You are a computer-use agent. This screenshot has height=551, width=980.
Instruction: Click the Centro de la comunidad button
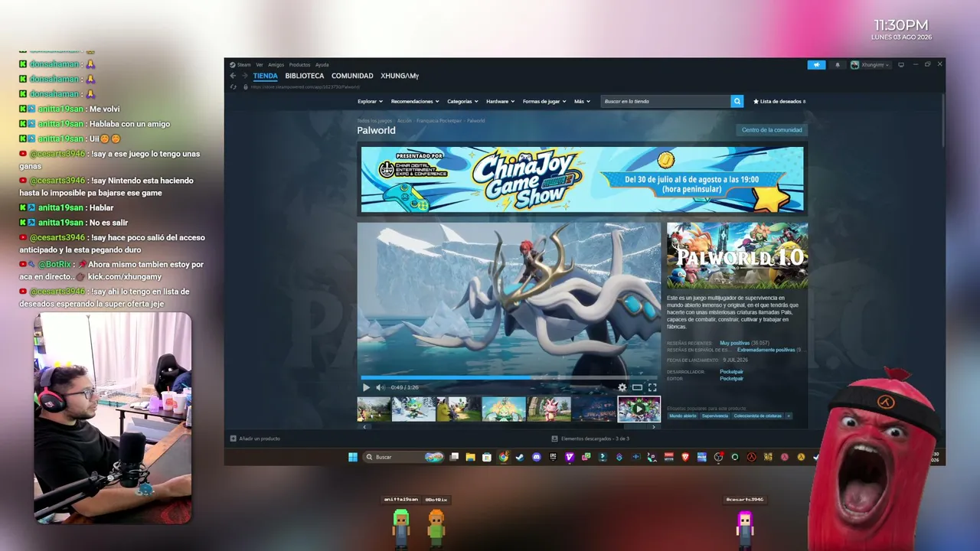click(x=772, y=130)
